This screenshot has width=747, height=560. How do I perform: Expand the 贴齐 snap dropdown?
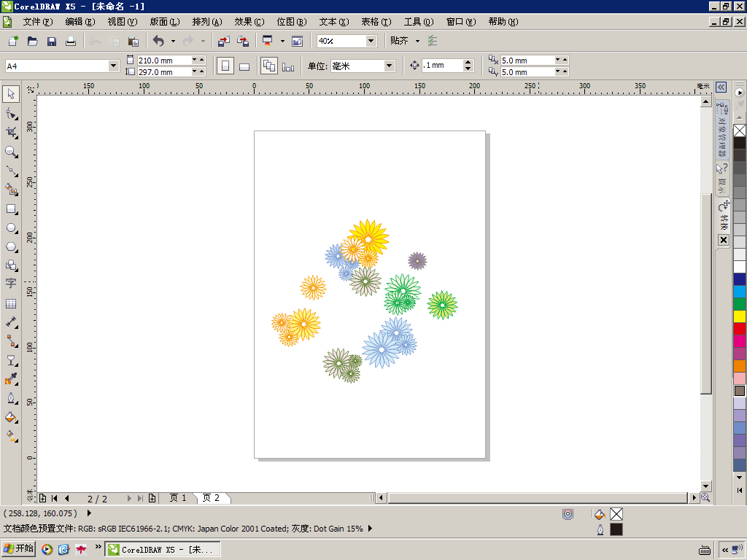(418, 41)
